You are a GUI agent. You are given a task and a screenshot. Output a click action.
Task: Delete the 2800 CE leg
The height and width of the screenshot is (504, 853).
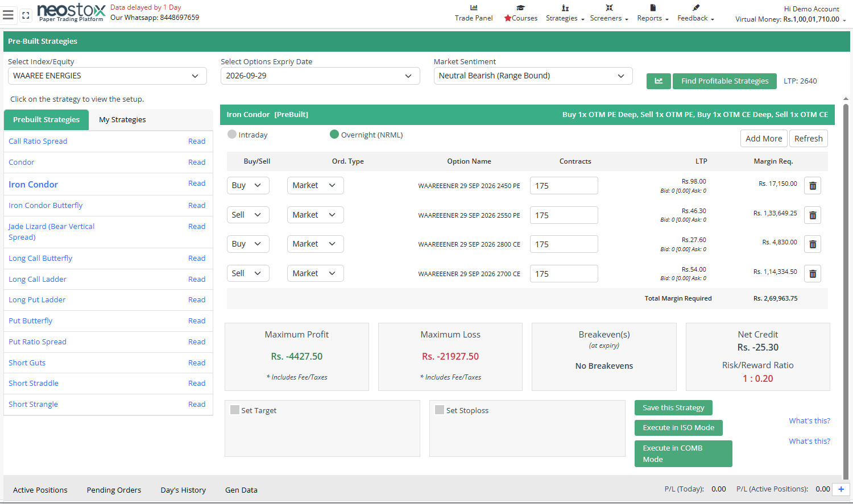[813, 244]
